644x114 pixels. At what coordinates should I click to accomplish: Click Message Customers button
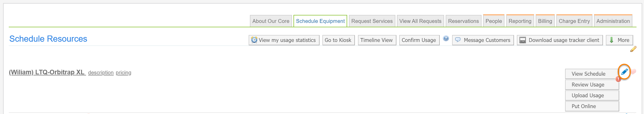[x=483, y=40]
